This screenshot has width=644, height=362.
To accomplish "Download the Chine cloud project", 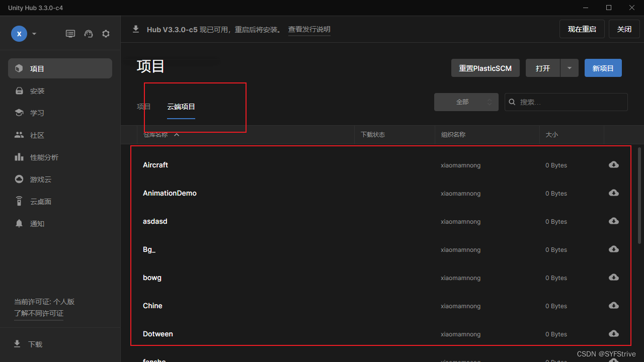I will (614, 305).
